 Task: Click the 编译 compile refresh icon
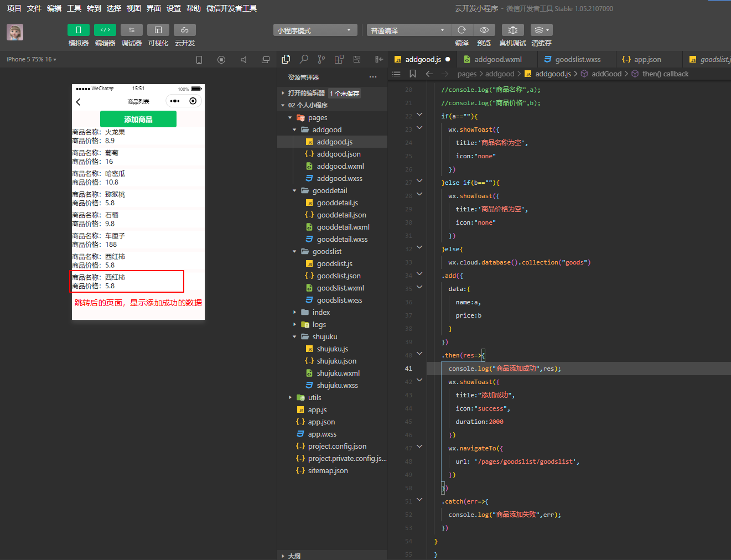pyautogui.click(x=462, y=30)
